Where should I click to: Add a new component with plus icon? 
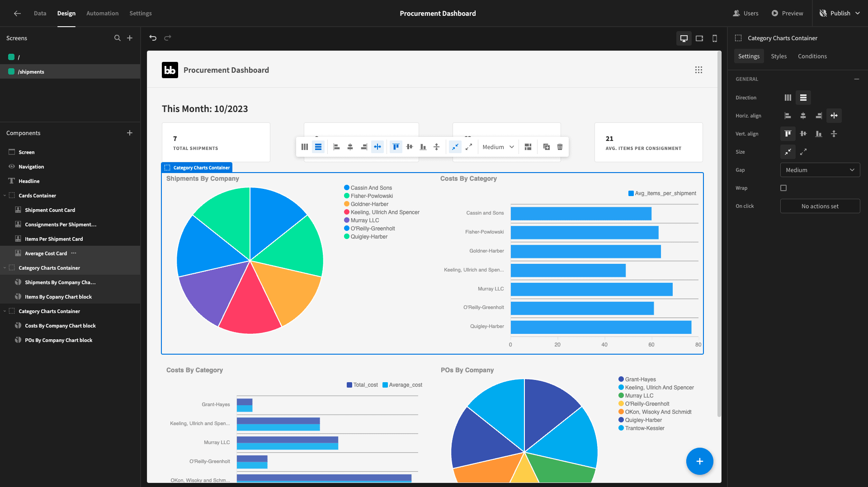pyautogui.click(x=130, y=133)
